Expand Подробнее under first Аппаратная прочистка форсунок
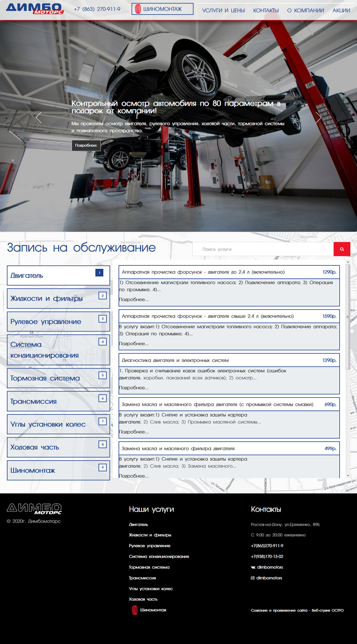Image resolution: width=357 pixels, height=644 pixels. coord(134,299)
